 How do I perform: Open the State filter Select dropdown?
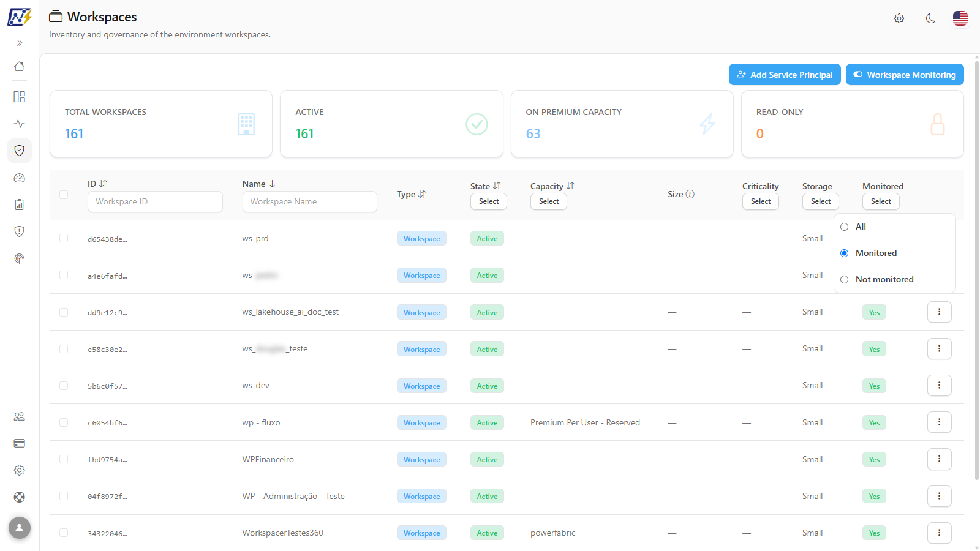tap(489, 201)
